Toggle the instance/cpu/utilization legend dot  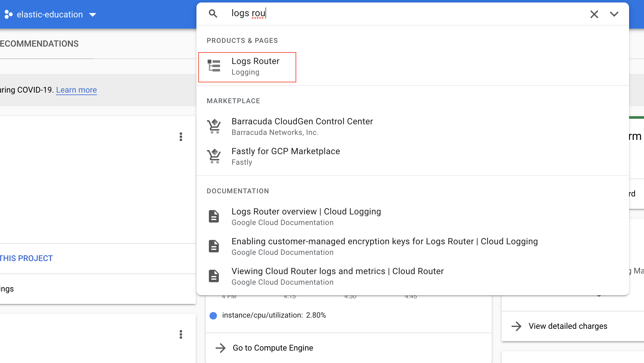click(x=213, y=315)
